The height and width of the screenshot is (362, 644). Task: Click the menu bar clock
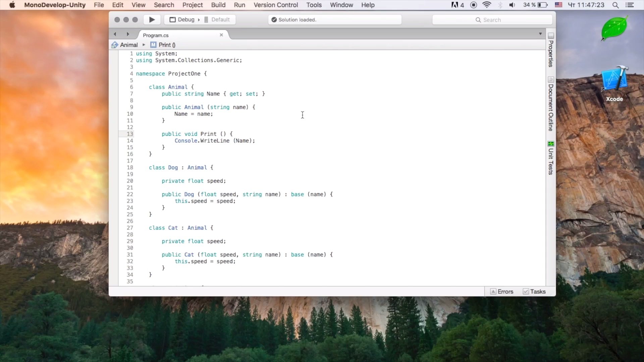coord(586,5)
